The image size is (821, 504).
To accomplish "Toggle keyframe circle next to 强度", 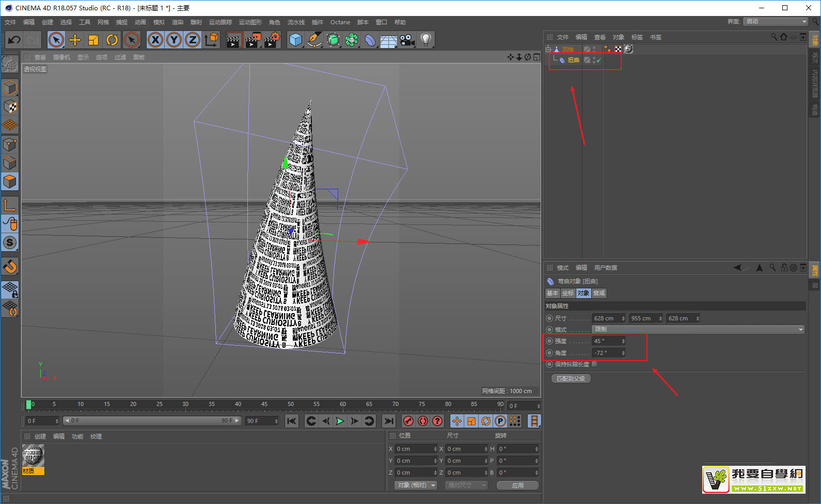I will pos(549,341).
